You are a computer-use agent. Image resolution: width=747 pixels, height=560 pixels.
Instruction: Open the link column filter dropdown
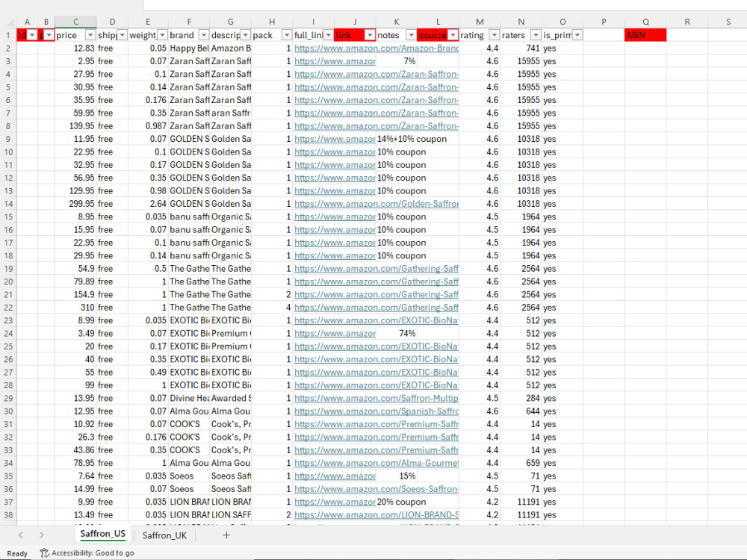click(x=370, y=35)
